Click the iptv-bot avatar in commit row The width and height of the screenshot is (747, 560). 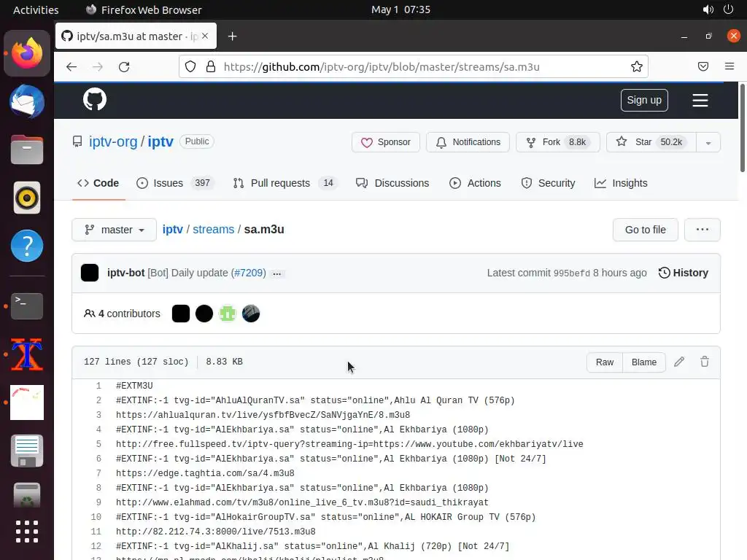[x=90, y=273]
